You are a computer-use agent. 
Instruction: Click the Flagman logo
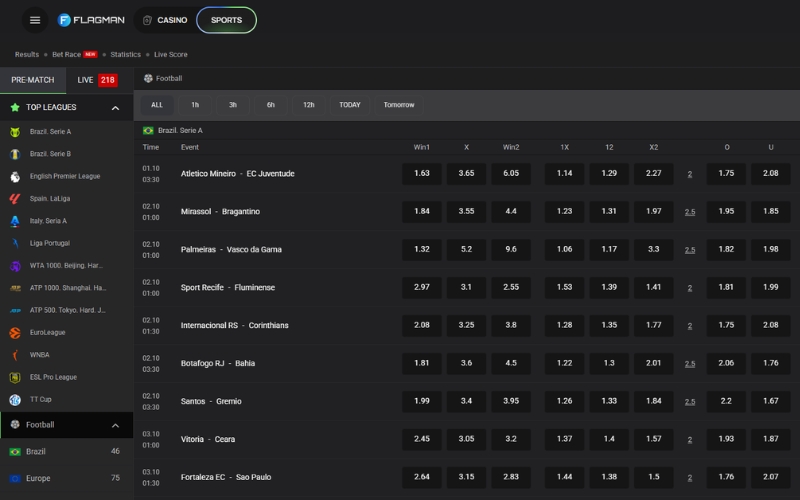91,20
